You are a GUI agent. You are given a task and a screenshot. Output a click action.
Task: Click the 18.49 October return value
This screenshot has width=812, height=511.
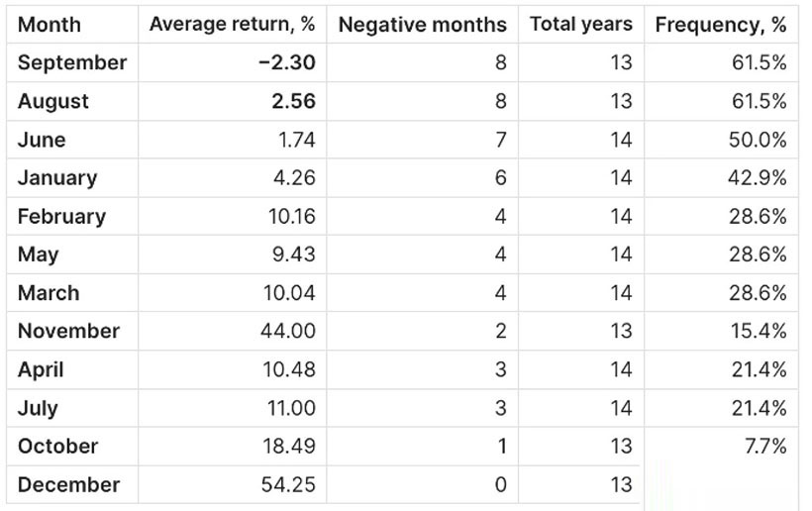[x=287, y=447]
